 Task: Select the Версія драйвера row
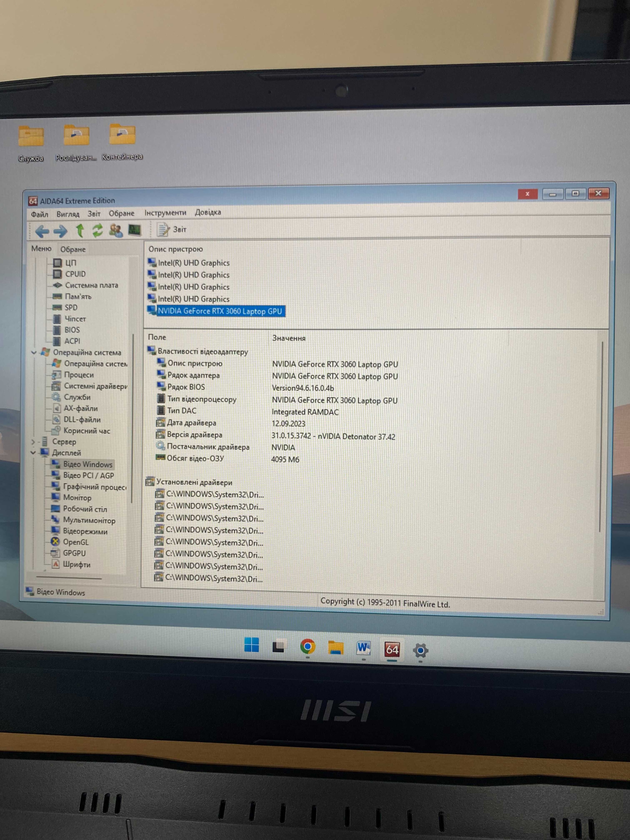point(275,436)
